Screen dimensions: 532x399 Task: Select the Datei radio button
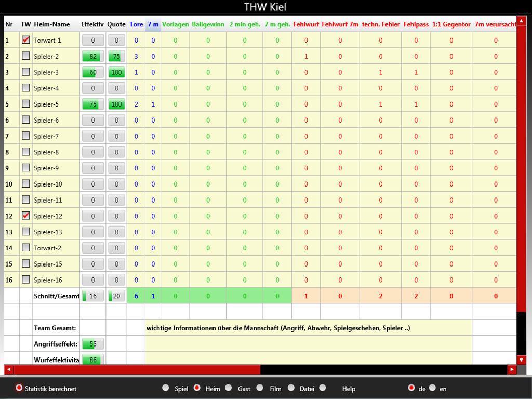coord(291,388)
